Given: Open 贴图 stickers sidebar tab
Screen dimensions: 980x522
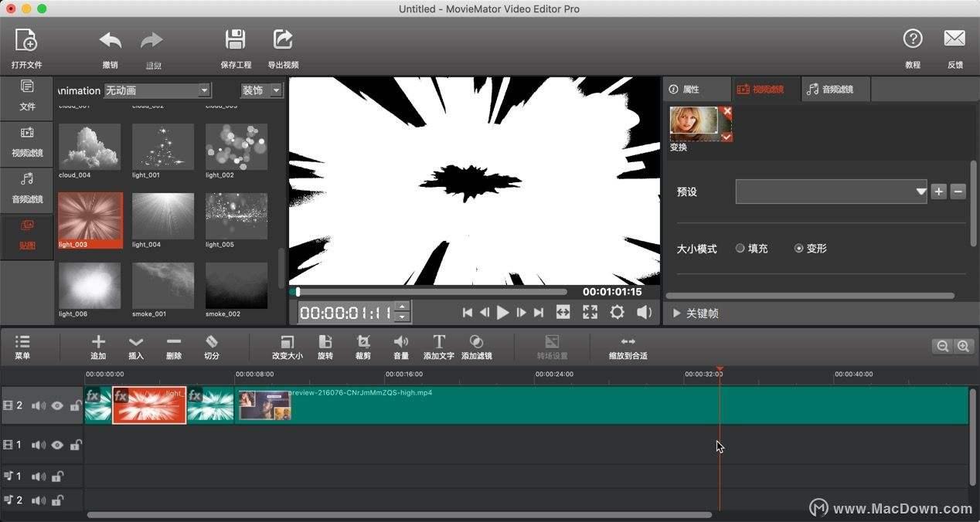Looking at the screenshot, I should (x=27, y=236).
